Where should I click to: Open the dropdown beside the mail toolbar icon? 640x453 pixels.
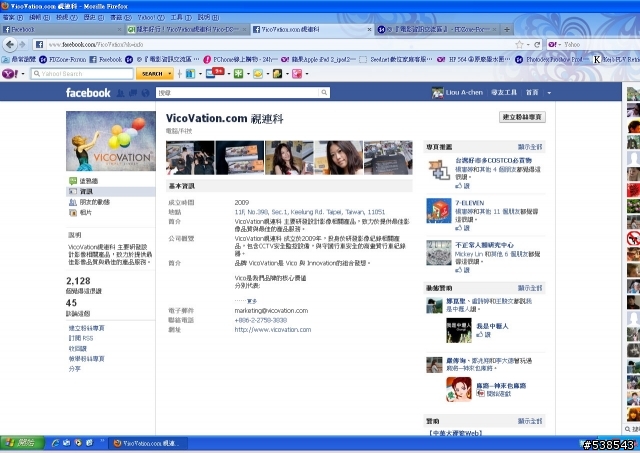point(229,74)
